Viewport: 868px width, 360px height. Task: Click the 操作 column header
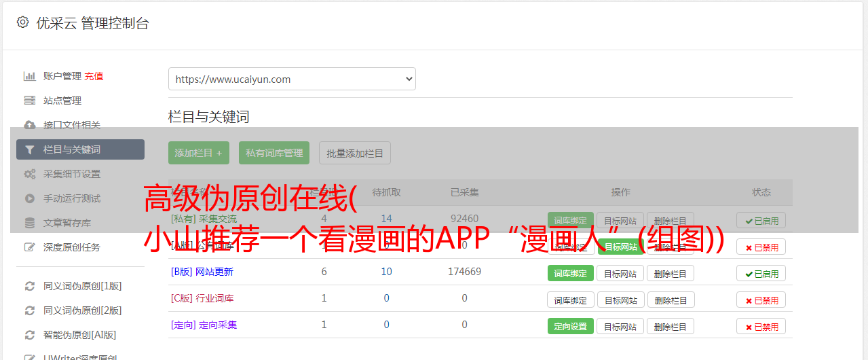[x=621, y=192]
